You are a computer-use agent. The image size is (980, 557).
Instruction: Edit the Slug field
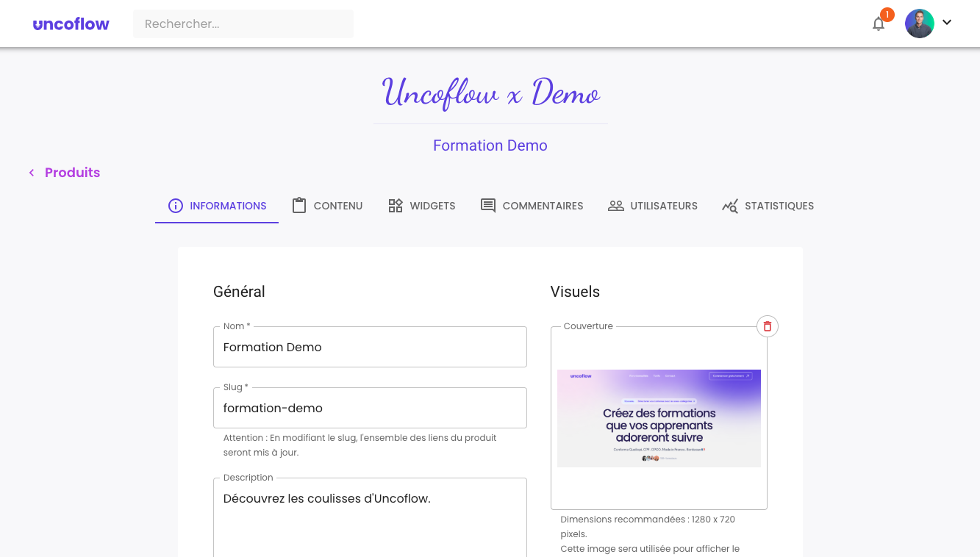pyautogui.click(x=370, y=408)
